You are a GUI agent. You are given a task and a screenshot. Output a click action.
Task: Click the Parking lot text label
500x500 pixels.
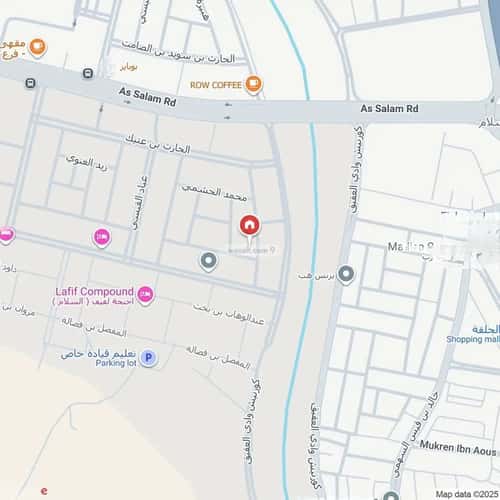click(116, 363)
